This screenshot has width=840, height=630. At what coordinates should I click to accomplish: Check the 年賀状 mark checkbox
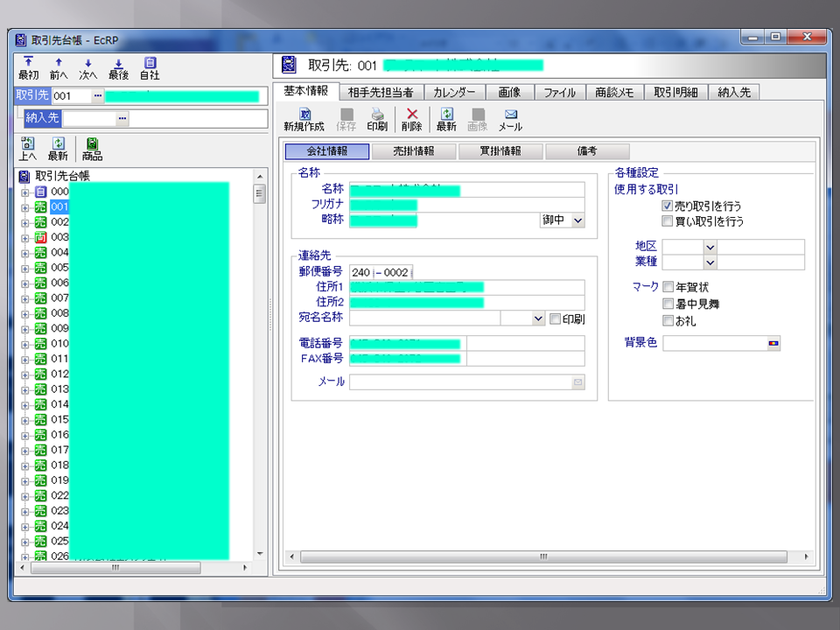(x=668, y=287)
